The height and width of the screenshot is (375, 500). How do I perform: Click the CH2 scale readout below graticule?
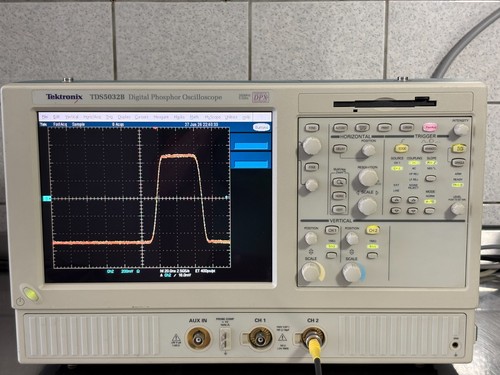(x=123, y=272)
